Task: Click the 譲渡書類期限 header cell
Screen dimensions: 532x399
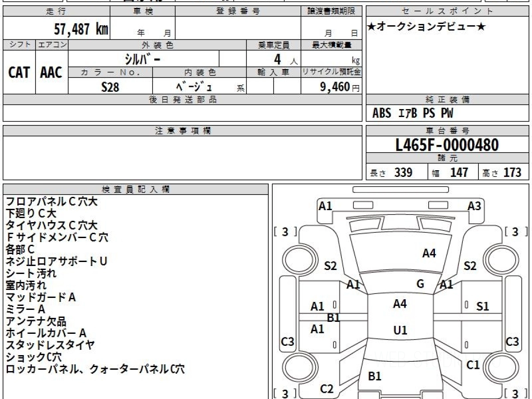Action: pyautogui.click(x=331, y=12)
